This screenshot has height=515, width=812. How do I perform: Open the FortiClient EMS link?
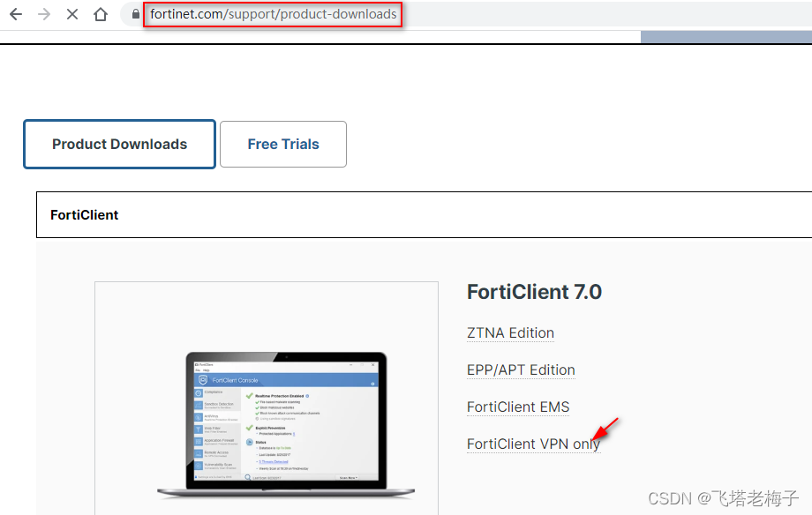coord(518,407)
